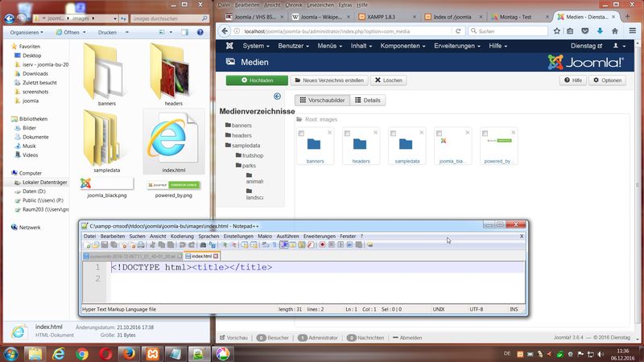Collapse the Joomla media sidebar arrow
Screen dimensions: 644x362
click(278, 97)
